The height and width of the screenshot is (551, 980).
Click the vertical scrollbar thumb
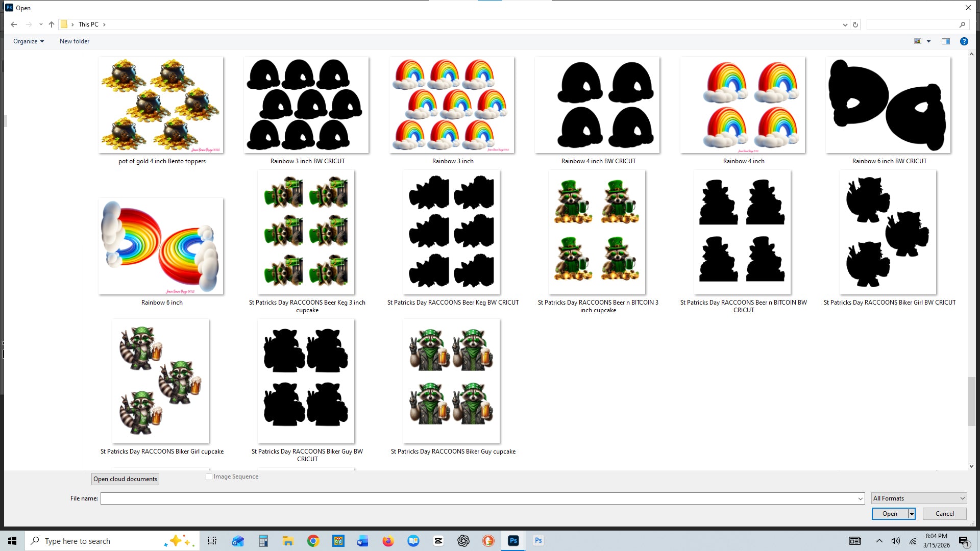click(x=971, y=401)
